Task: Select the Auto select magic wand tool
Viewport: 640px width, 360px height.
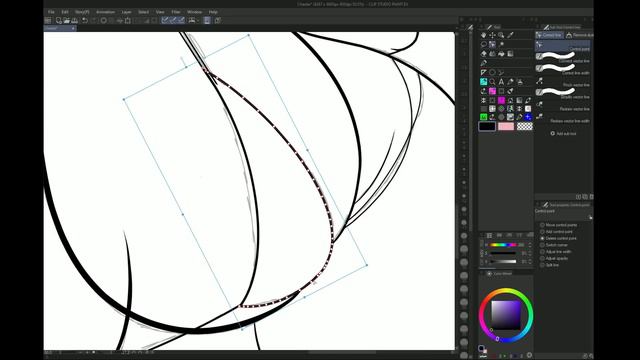Action: tap(501, 44)
